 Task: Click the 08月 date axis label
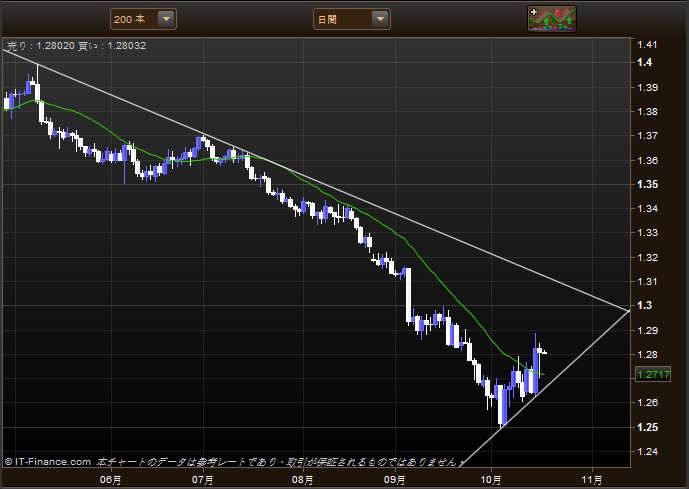coord(303,479)
